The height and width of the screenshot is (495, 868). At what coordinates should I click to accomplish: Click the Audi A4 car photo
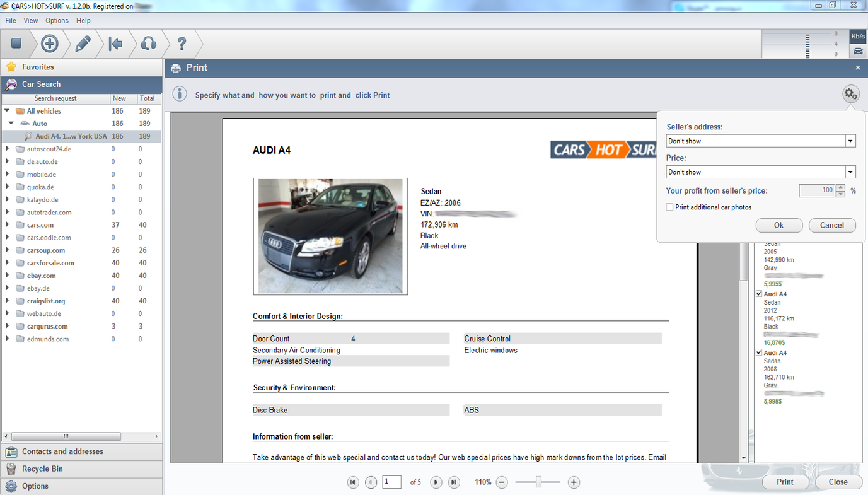coord(330,236)
